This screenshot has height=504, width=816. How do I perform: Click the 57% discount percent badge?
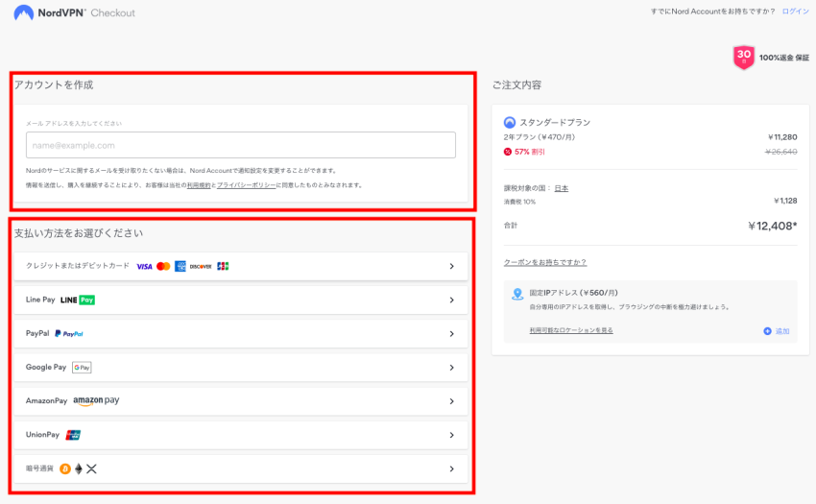tap(508, 152)
